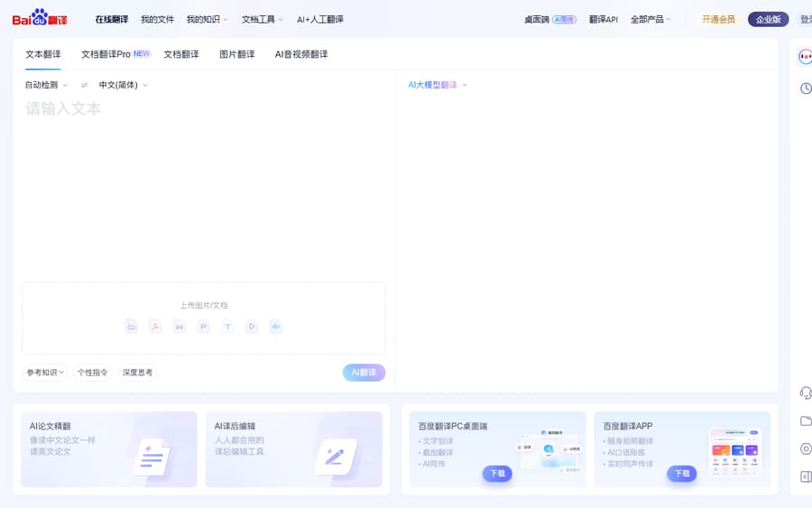Screen dimensions: 812x508
Task: Focus the 请输入文本 input area
Action: (x=204, y=187)
